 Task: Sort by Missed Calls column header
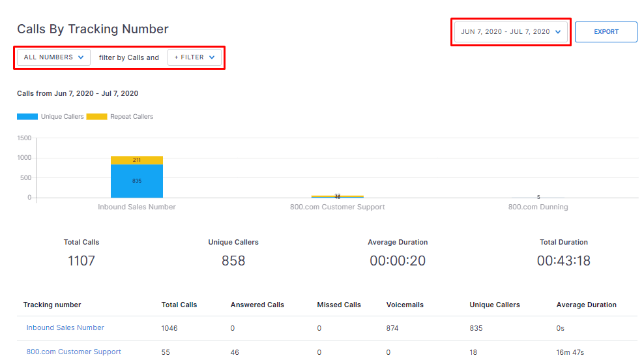click(x=339, y=305)
